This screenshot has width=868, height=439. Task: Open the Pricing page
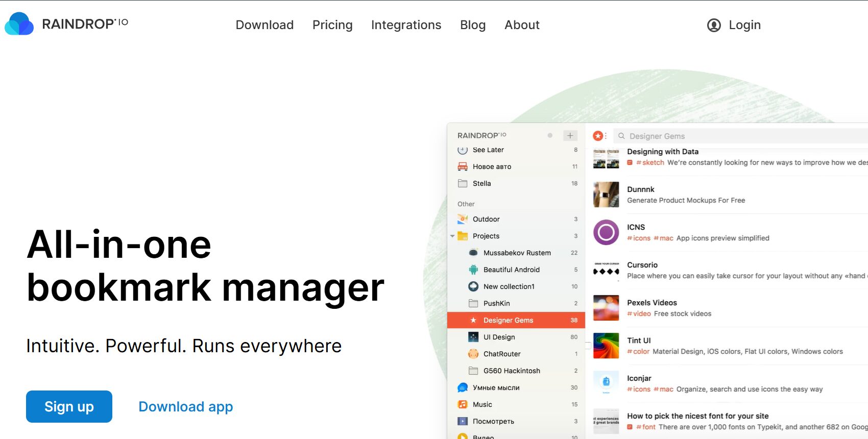332,25
